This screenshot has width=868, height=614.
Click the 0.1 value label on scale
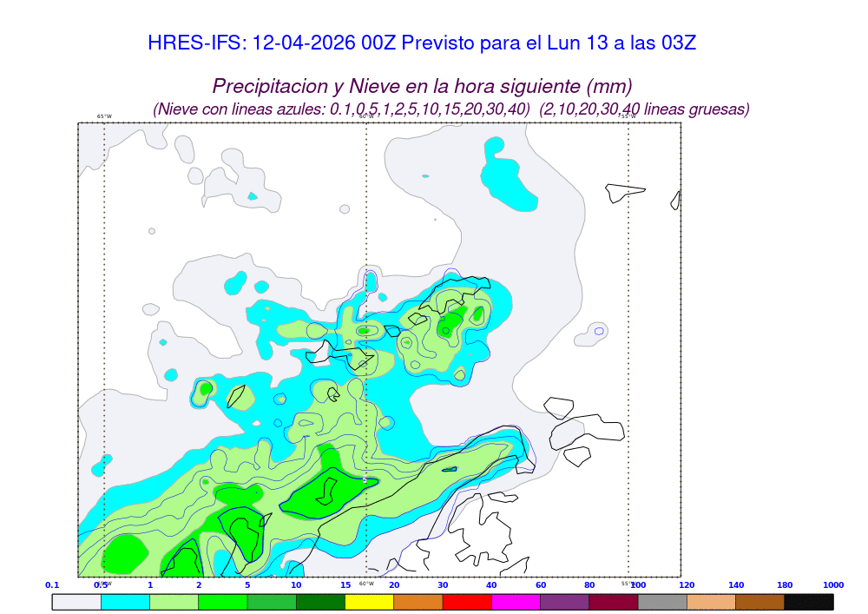pos(52,585)
